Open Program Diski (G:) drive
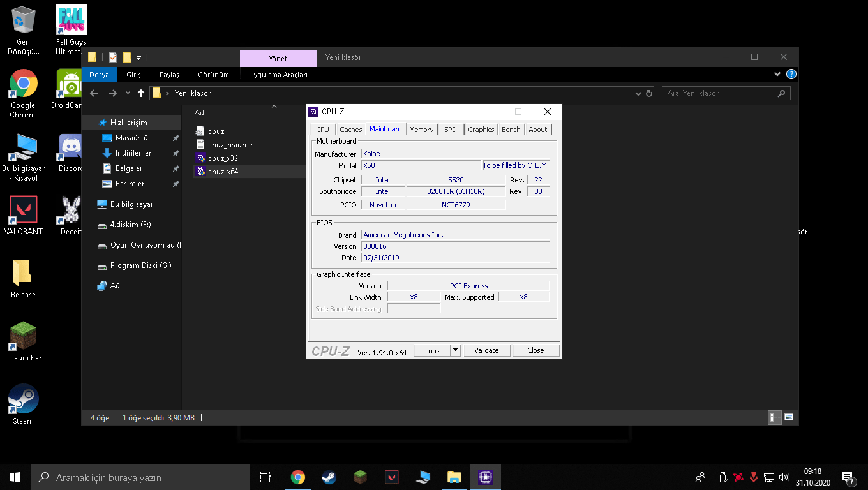The image size is (868, 490). [x=140, y=265]
